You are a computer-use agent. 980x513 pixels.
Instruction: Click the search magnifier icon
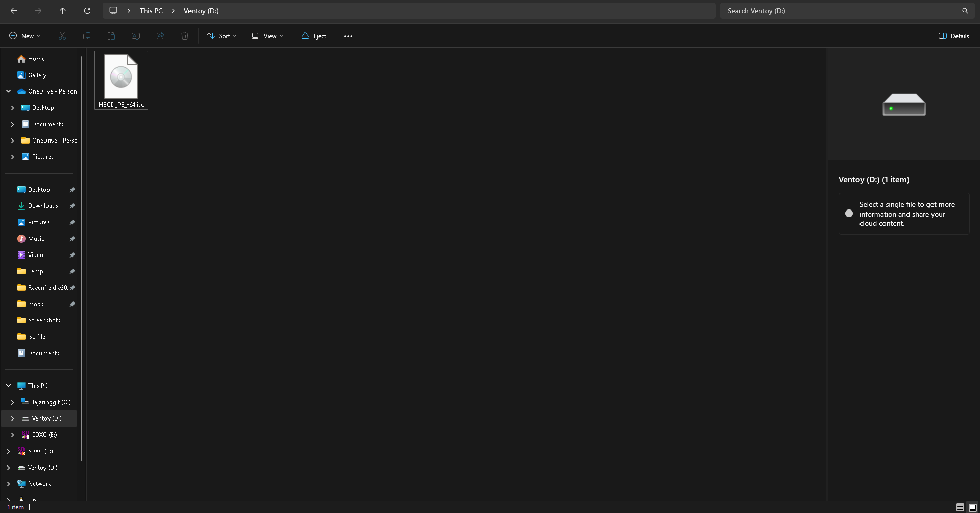tap(965, 11)
